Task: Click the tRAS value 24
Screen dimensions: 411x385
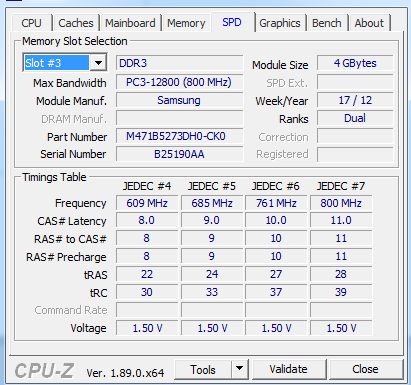Action: click(x=212, y=274)
